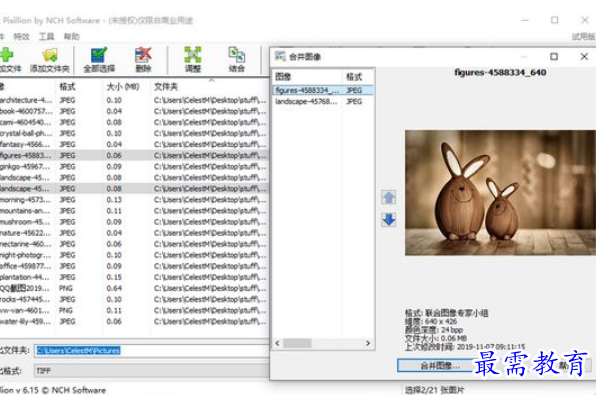Select the nectarine-460... file row
This screenshot has width=596, height=395.
coord(134,244)
